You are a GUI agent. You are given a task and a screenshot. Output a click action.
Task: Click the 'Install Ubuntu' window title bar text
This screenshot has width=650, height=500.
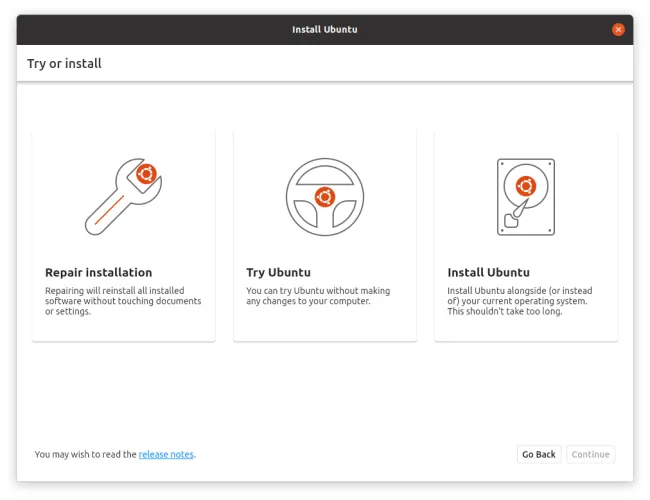click(x=324, y=29)
